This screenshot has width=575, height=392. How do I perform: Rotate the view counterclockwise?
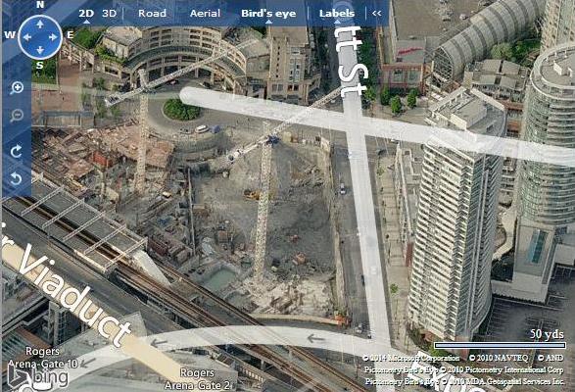[16, 178]
